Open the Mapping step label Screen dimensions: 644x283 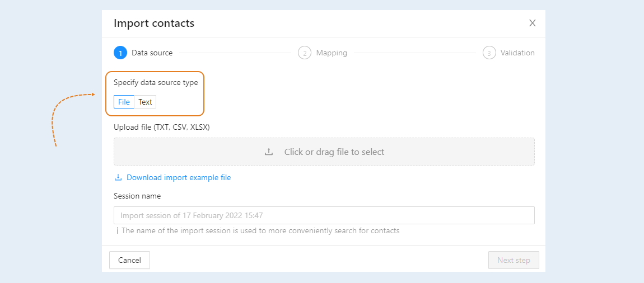[x=332, y=53]
